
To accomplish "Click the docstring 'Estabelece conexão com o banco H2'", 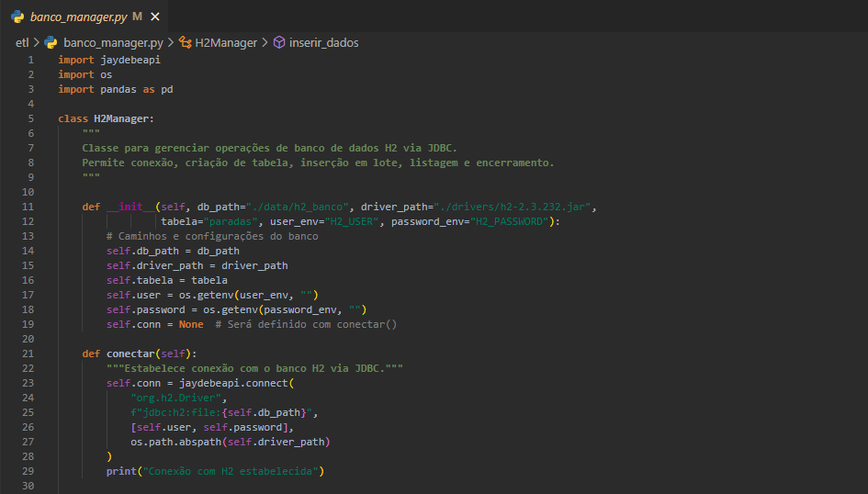I will coord(224,368).
